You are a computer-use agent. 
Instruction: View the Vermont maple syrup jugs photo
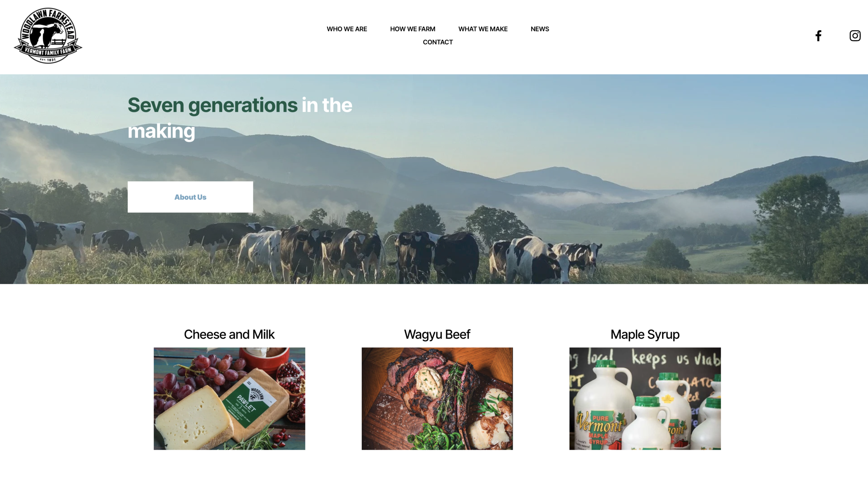click(x=645, y=398)
